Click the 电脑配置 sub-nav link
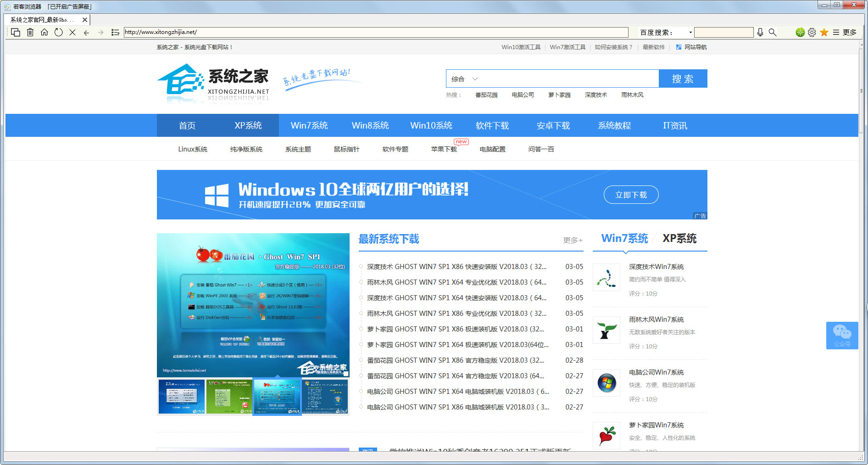Viewport: 868px width, 465px height. click(x=493, y=149)
